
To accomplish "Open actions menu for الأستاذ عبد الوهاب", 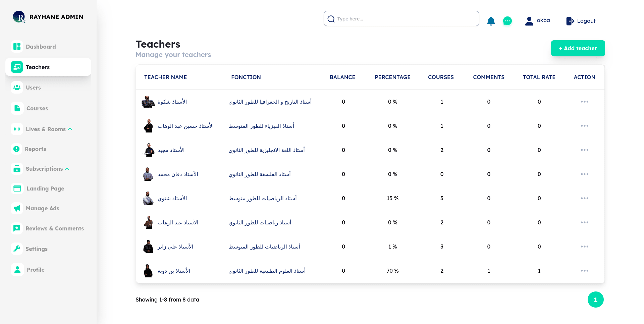I will (x=585, y=222).
